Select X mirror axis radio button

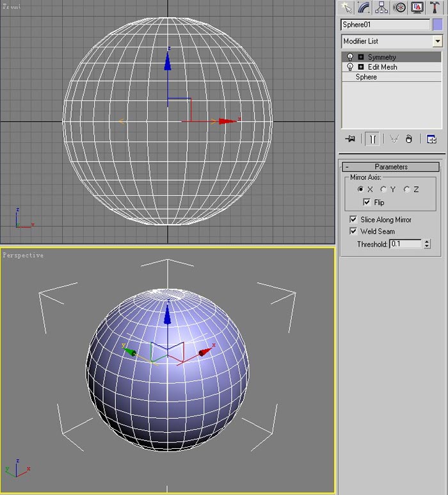360,189
